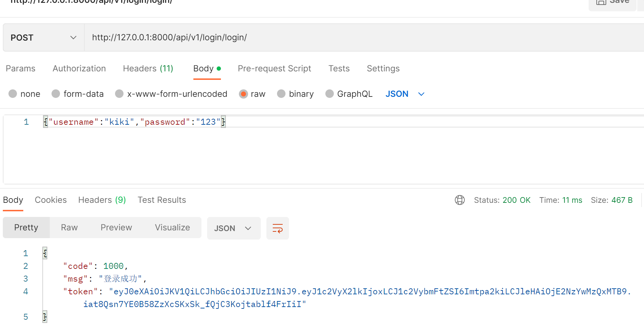Switch to the Authorization tab
Screen dimensions: 644x324
click(79, 69)
